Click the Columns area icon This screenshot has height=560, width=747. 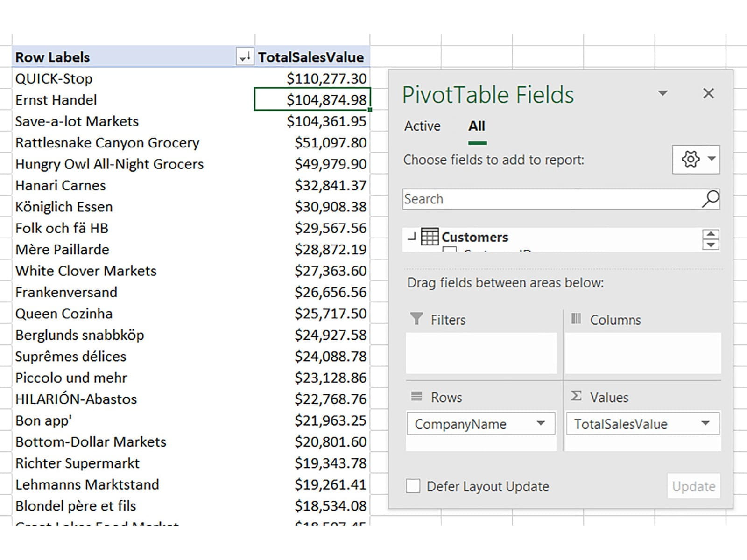(576, 319)
